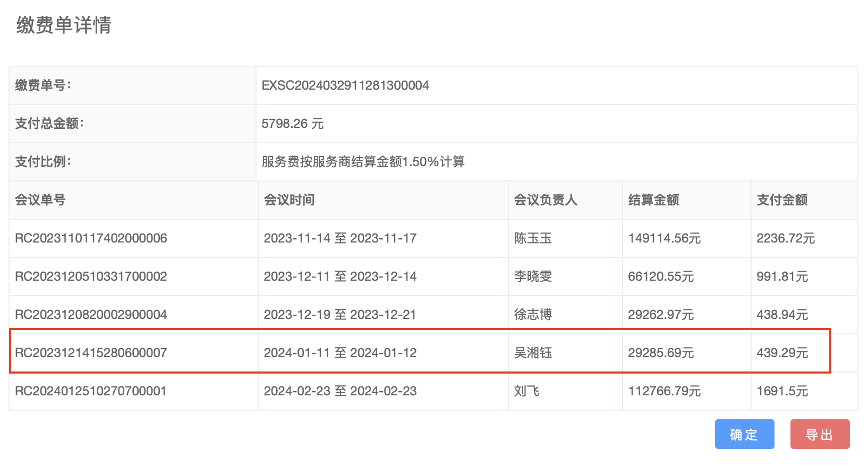Click the 会议负责人 column header
Screen dimensions: 868x467
point(546,200)
